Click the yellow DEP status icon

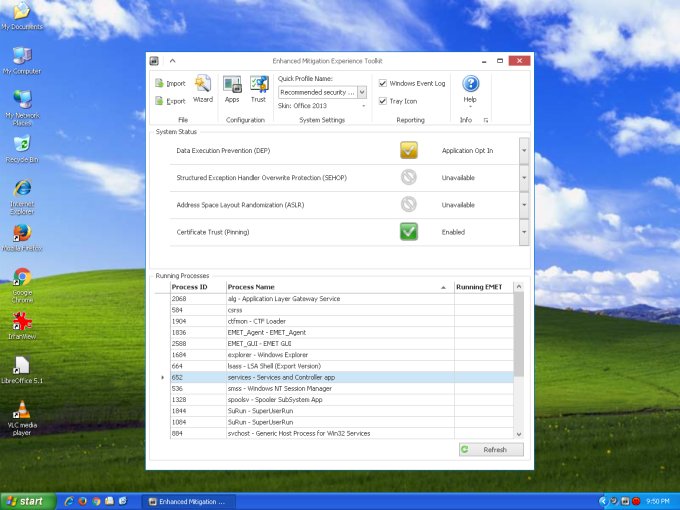coord(409,150)
